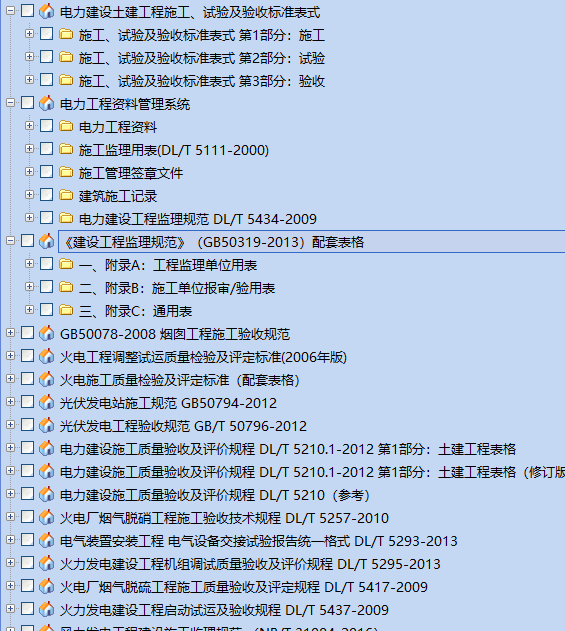Expand the 施工监理用表(DL/T 5111-2000) folder

tap(29, 149)
